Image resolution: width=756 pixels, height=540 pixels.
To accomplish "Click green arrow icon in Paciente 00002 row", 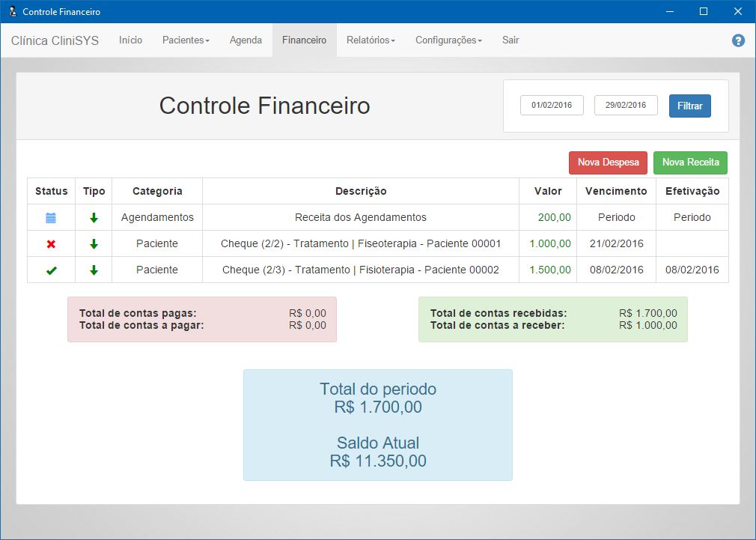I will [x=94, y=270].
